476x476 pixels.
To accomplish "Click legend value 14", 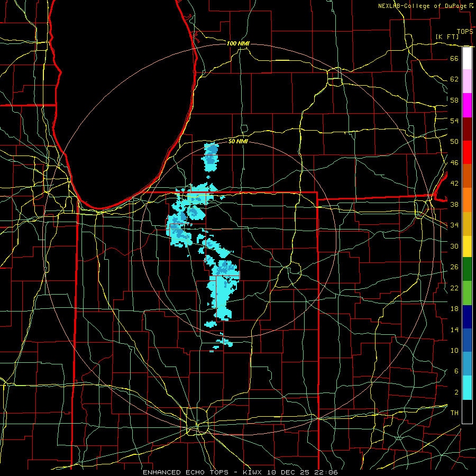I will pos(454,329).
